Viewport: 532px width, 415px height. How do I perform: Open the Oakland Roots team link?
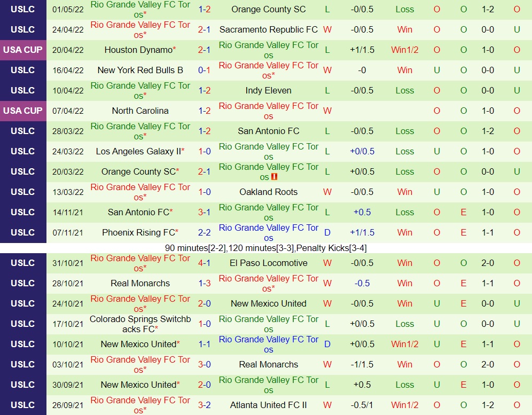click(x=268, y=192)
